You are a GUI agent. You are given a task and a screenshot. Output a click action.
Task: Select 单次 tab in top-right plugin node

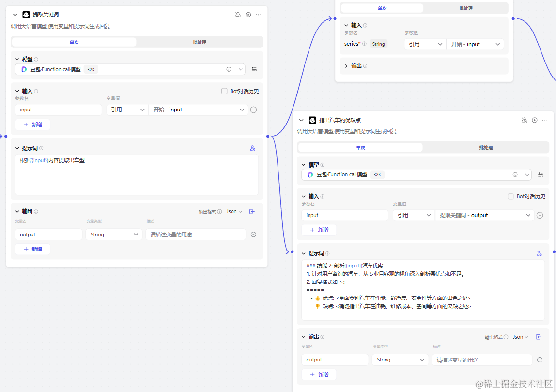pyautogui.click(x=382, y=8)
